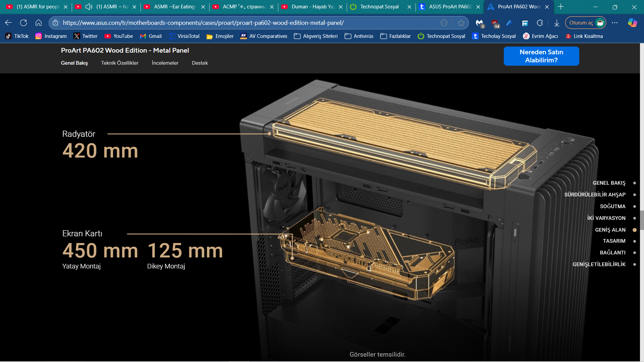Reload the current page
This screenshot has height=362, width=644.
click(x=23, y=23)
